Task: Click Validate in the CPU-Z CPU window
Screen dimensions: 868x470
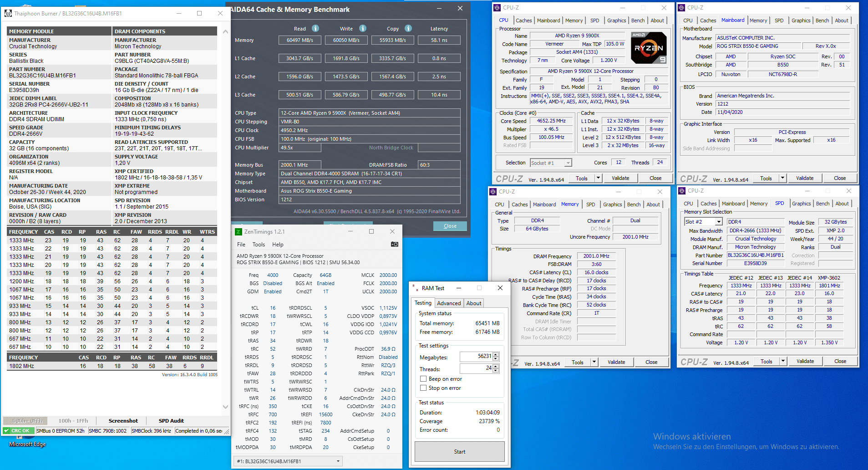Action: pos(620,178)
